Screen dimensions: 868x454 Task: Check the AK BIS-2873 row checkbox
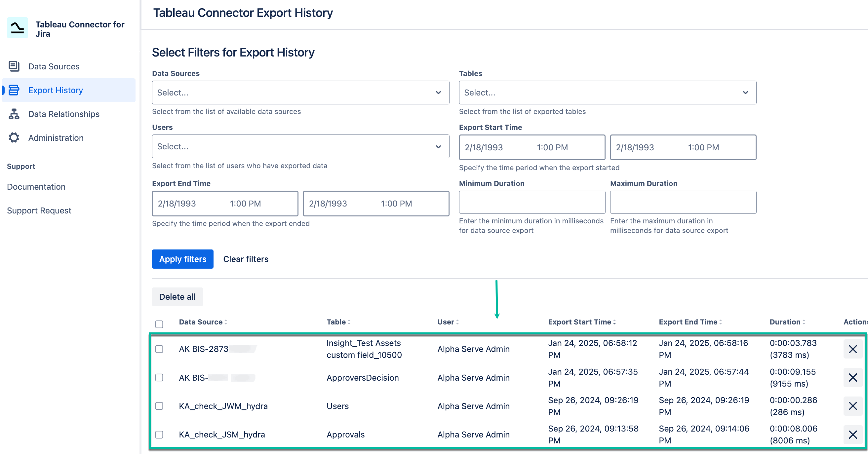tap(159, 349)
